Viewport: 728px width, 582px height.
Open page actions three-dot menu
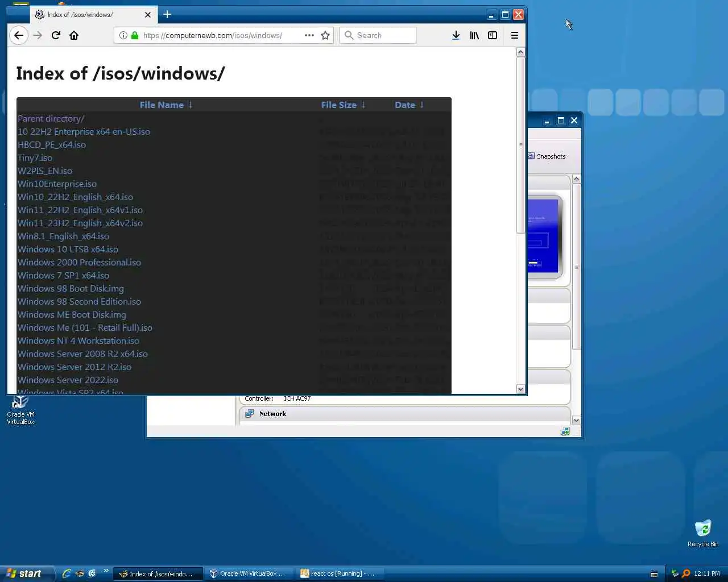tap(309, 35)
